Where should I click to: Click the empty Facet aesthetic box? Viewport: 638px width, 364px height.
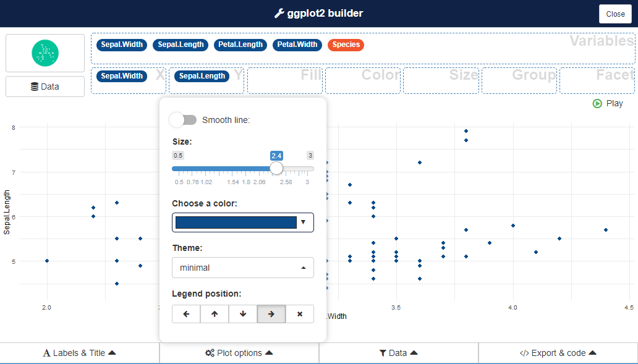(x=597, y=80)
